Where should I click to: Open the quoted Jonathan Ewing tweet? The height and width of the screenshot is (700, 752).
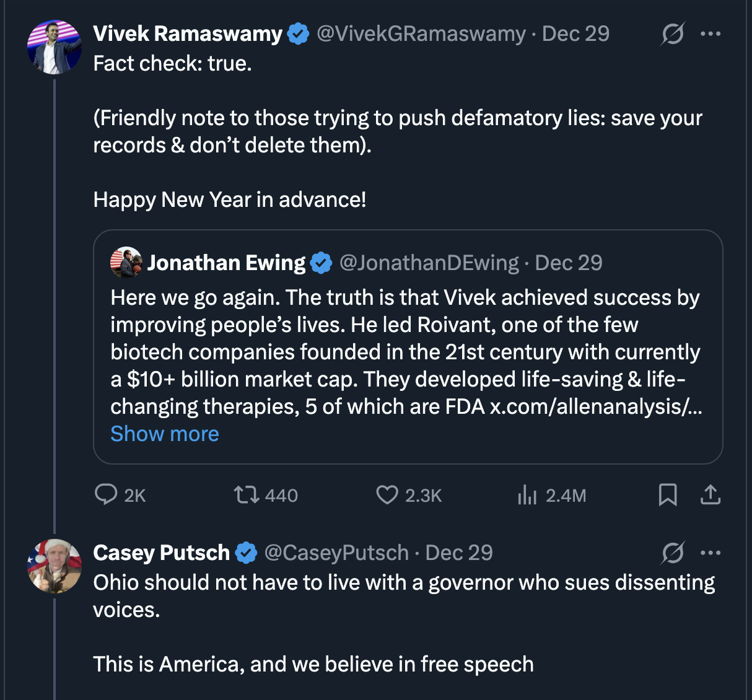point(408,352)
